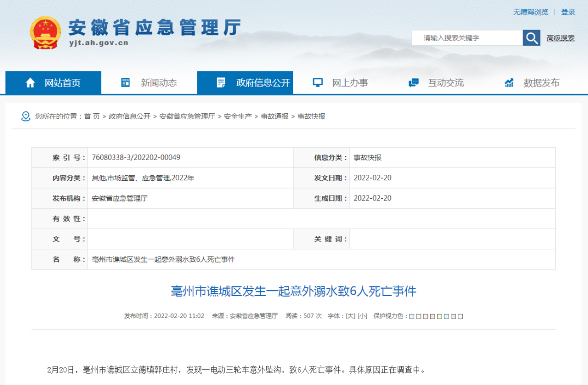Set font size to small [小]
The width and height of the screenshot is (588, 385).
[x=362, y=316]
